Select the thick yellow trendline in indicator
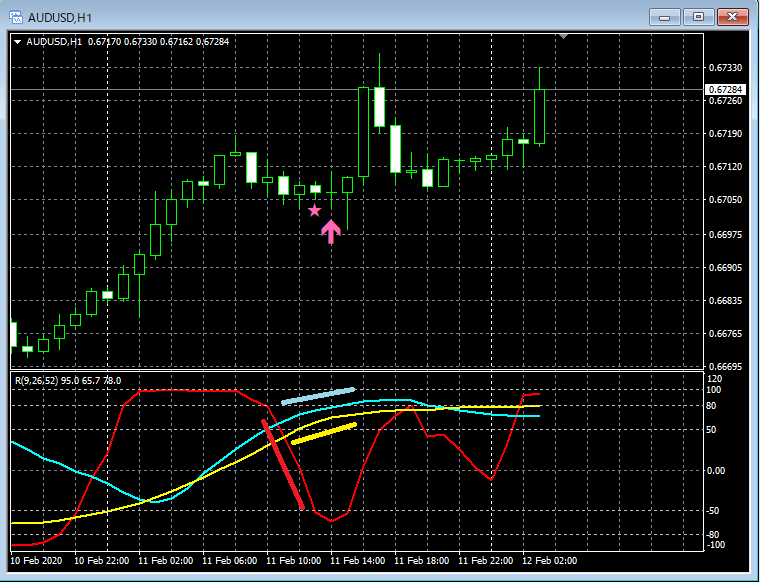The width and height of the screenshot is (760, 582). pos(324,433)
